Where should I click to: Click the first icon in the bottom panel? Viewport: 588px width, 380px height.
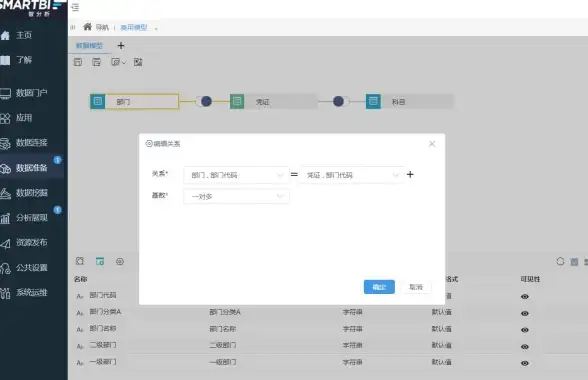[x=80, y=261]
